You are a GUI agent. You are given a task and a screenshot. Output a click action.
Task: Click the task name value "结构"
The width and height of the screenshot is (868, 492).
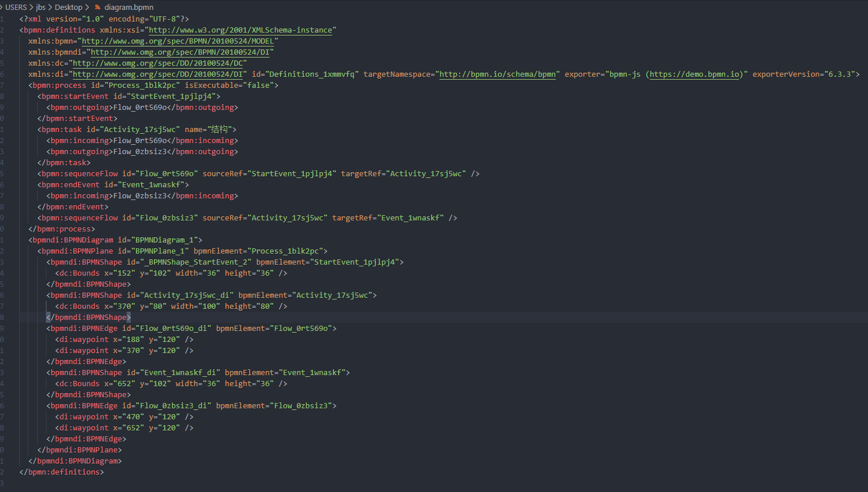coord(220,130)
